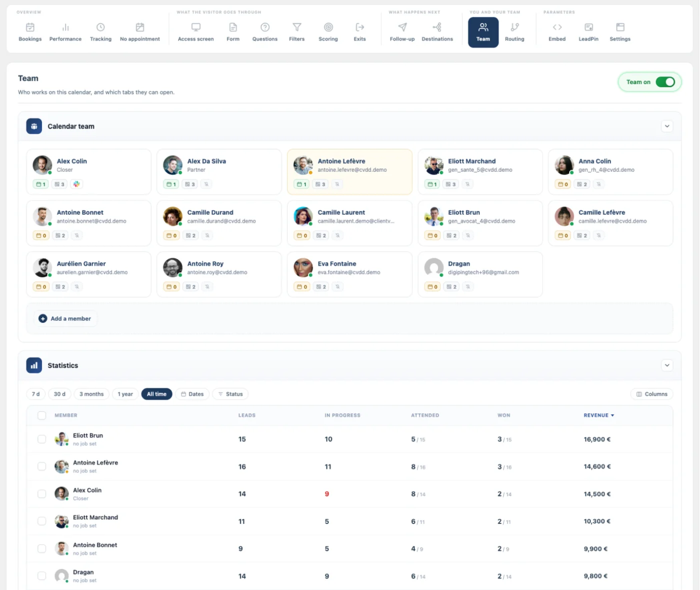Sort by the Revenue column header
Image resolution: width=700 pixels, height=590 pixels.
tap(599, 415)
